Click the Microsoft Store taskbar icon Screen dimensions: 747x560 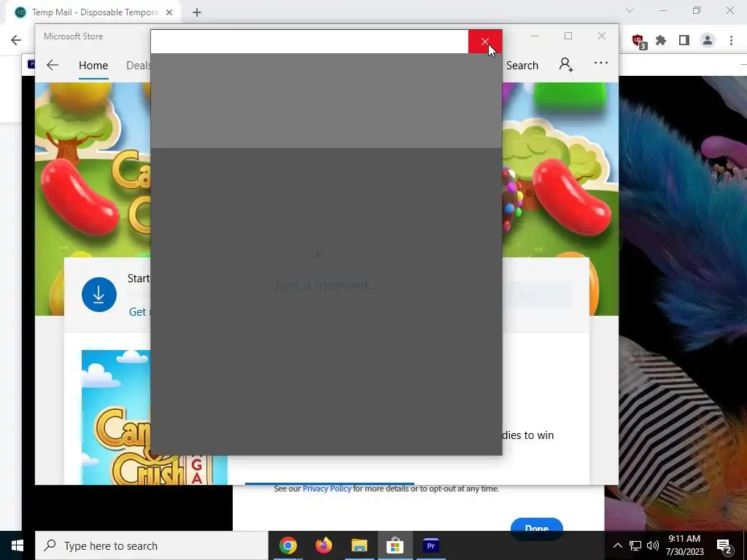coord(395,545)
